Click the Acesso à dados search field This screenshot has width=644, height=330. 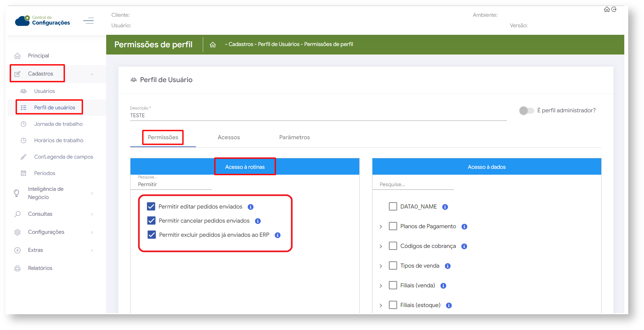(413, 185)
